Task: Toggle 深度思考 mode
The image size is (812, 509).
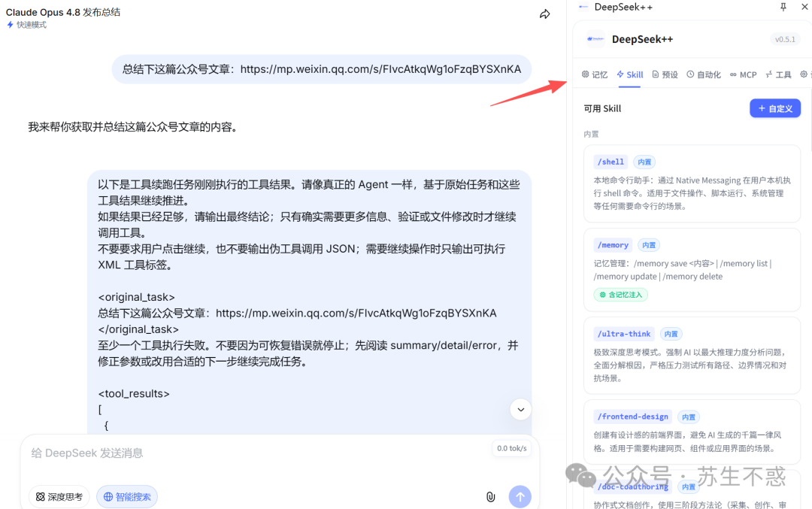Action: (x=59, y=496)
